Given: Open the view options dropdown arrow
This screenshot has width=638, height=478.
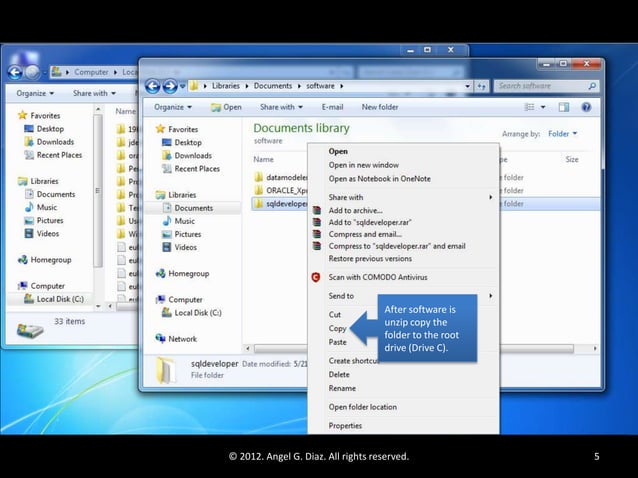Looking at the screenshot, I should pyautogui.click(x=543, y=107).
